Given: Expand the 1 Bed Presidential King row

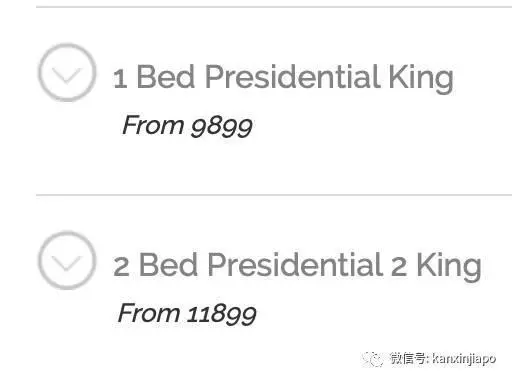Looking at the screenshot, I should click(x=274, y=100).
